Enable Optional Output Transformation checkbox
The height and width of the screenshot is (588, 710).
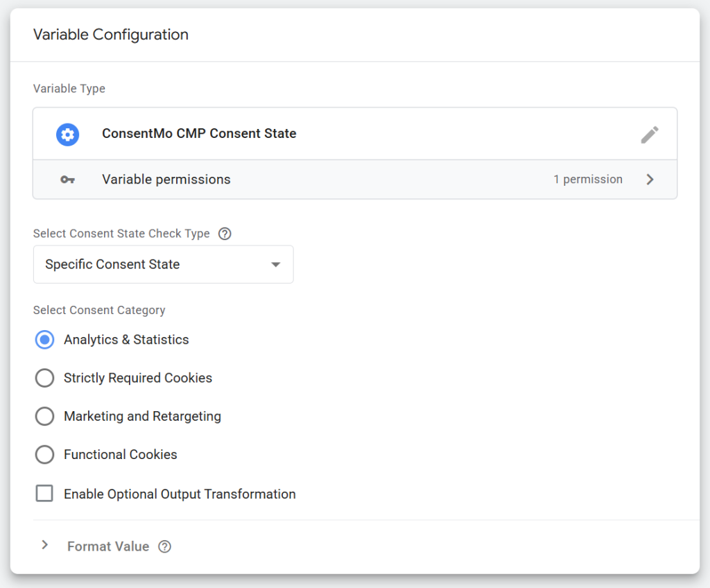click(x=44, y=493)
